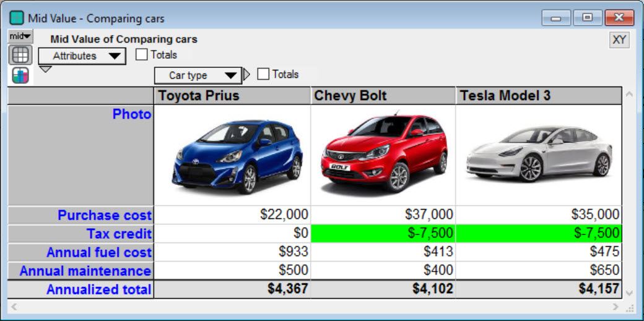Enable Totals checkbox for Attributes
Screen dimensions: 644x321
(x=141, y=54)
